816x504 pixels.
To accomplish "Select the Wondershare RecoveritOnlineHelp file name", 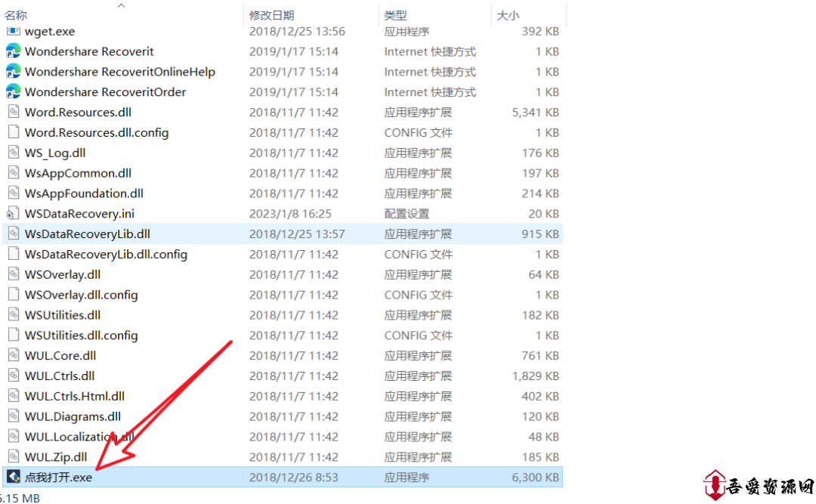I will point(120,72).
